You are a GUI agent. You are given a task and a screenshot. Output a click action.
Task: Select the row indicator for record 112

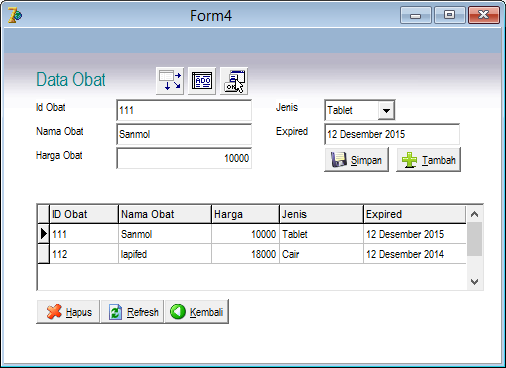tap(43, 254)
